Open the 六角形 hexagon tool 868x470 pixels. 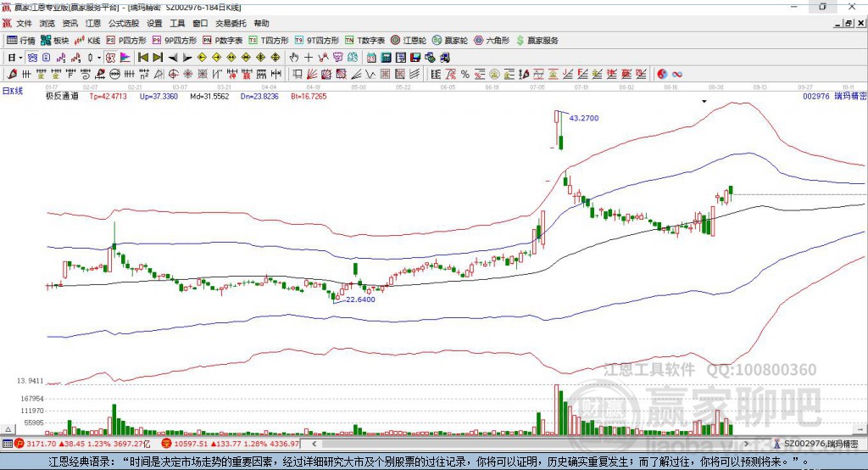492,41
